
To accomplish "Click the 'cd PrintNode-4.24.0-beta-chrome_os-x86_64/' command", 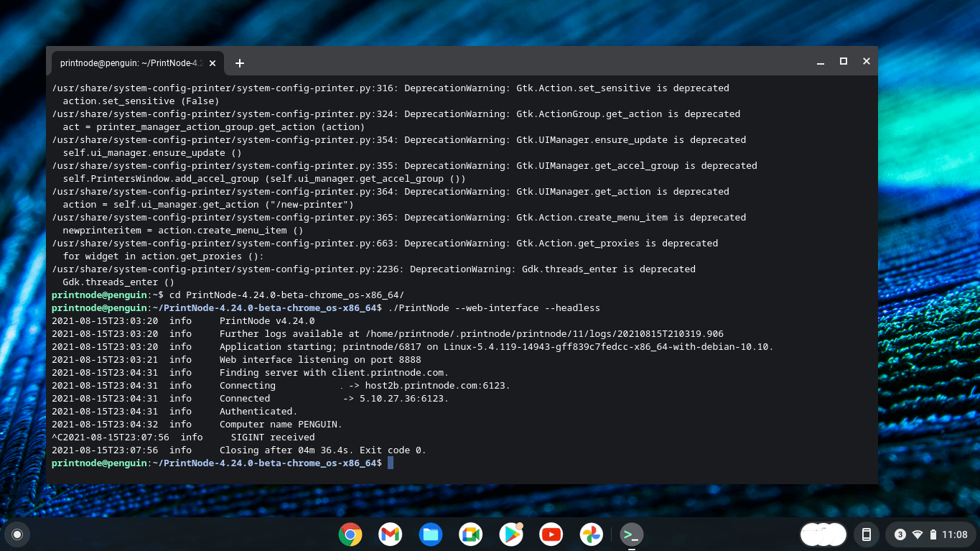I will pyautogui.click(x=286, y=295).
